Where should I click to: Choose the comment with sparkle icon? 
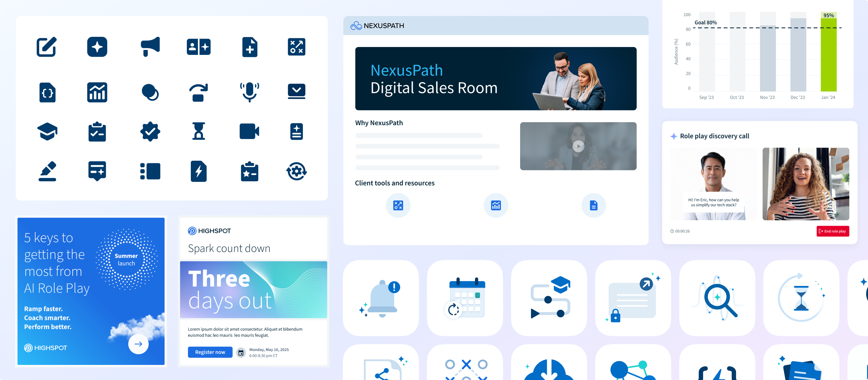click(97, 171)
